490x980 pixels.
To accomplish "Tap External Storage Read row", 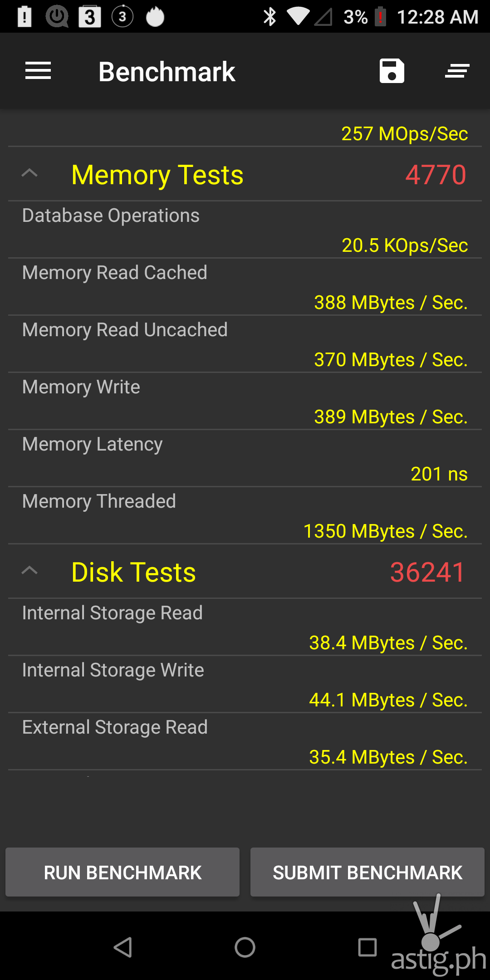I will coord(245,742).
